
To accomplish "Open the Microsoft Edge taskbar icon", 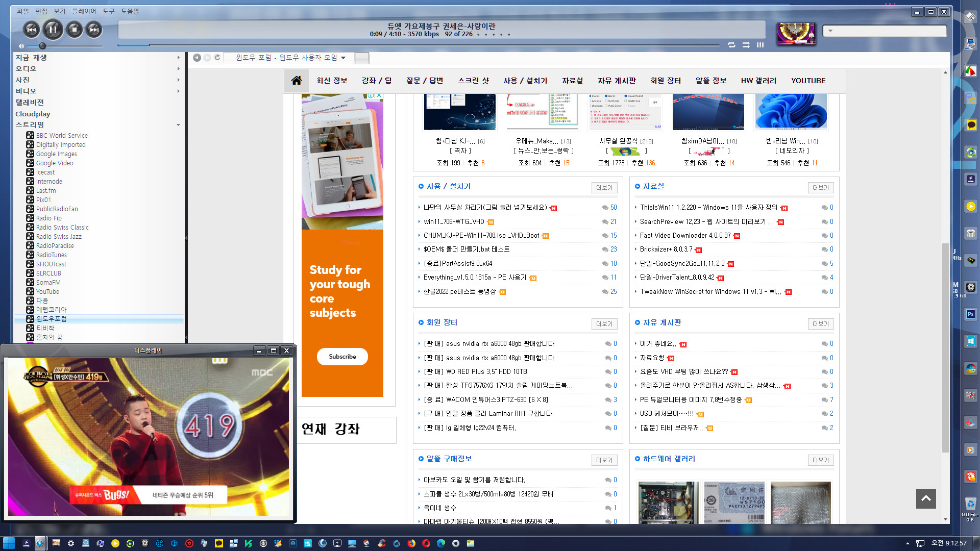I will click(x=441, y=543).
